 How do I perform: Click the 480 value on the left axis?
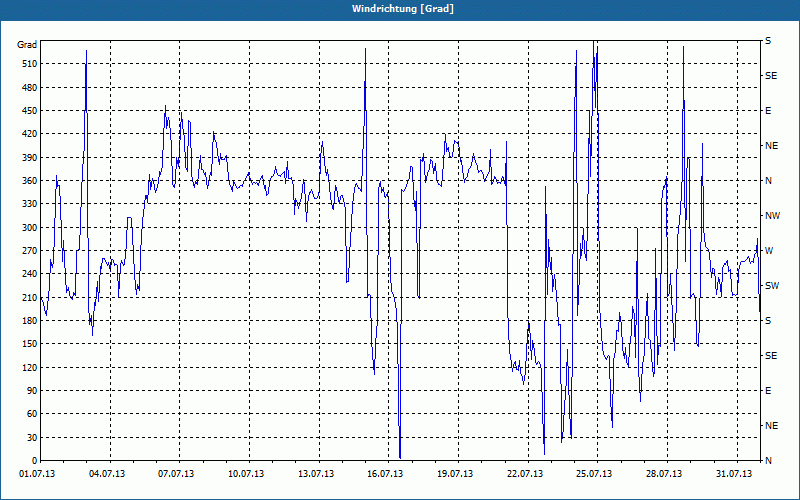tap(30, 88)
